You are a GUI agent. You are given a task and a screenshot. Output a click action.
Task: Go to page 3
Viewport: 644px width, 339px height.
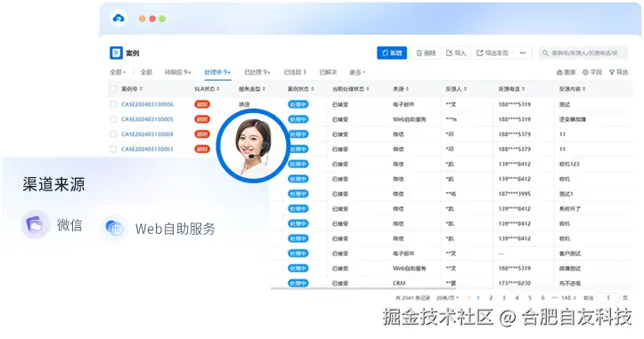(504, 297)
